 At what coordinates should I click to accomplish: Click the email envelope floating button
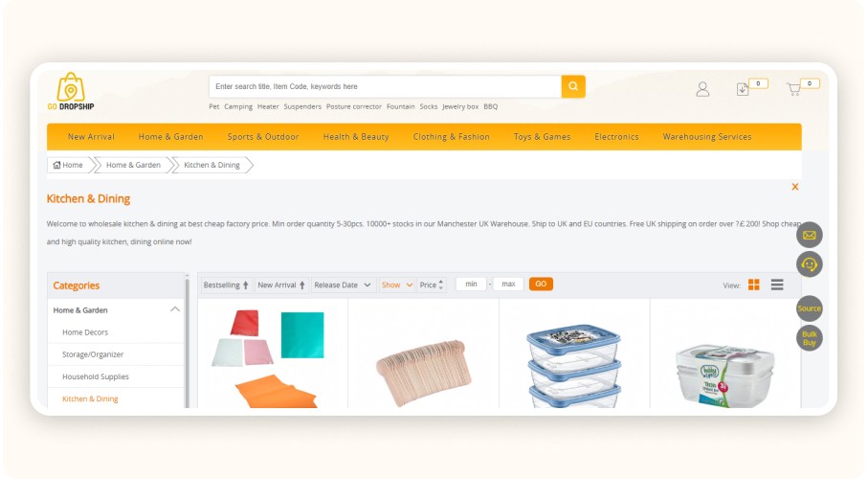tap(810, 235)
